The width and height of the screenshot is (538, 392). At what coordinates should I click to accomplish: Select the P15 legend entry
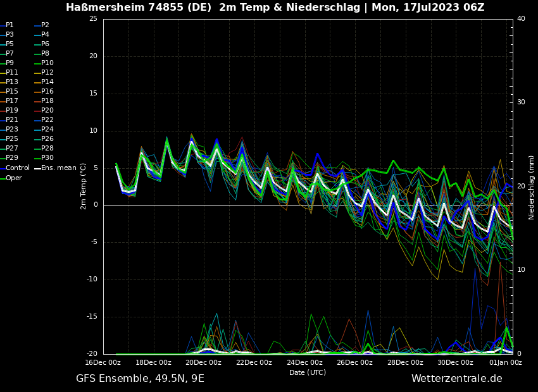[x=12, y=92]
